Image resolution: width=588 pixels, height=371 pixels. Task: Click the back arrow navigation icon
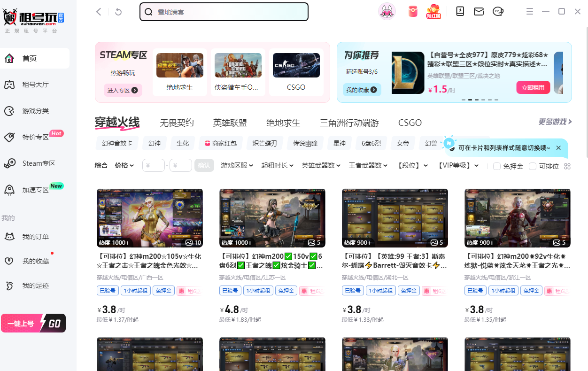(x=99, y=12)
